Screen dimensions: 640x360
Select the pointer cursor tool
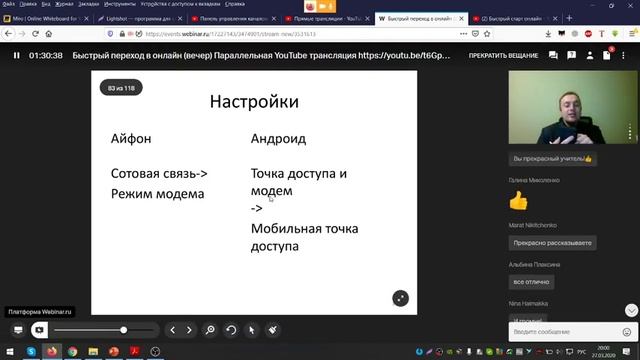tap(252, 330)
